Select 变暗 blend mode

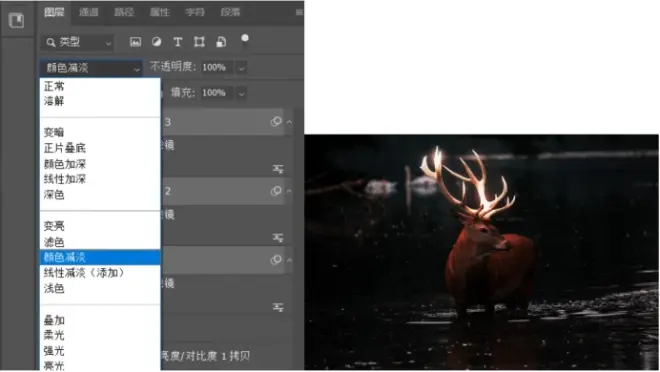tap(100, 132)
